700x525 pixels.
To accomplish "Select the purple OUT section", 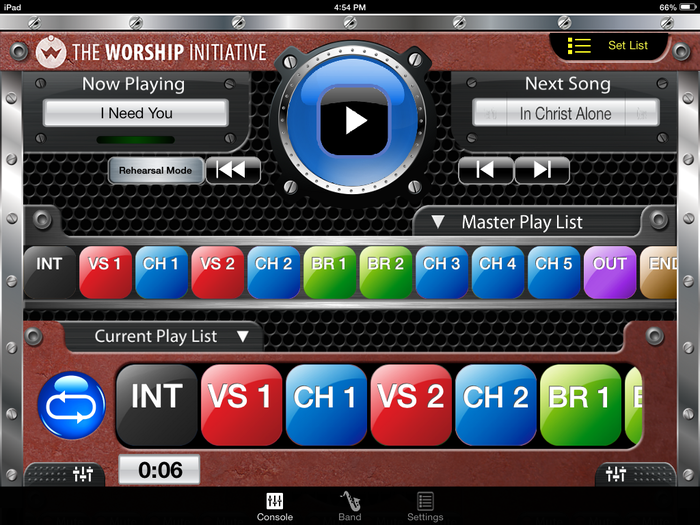I will coord(610,272).
